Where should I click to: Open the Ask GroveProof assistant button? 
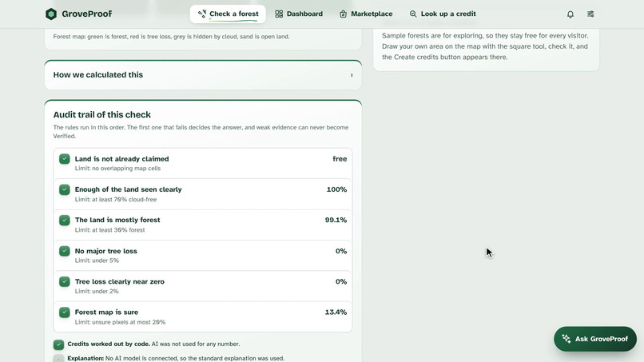click(594, 339)
